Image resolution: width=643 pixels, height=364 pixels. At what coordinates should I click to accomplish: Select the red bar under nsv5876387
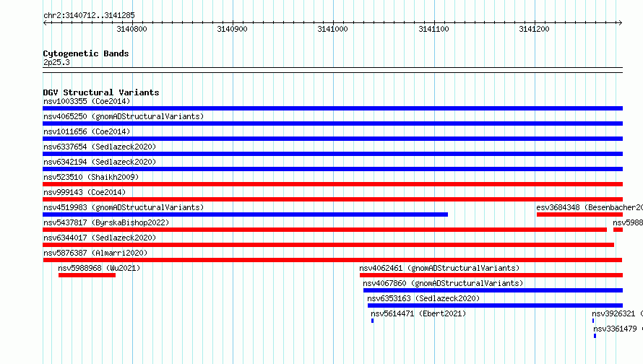(332, 260)
